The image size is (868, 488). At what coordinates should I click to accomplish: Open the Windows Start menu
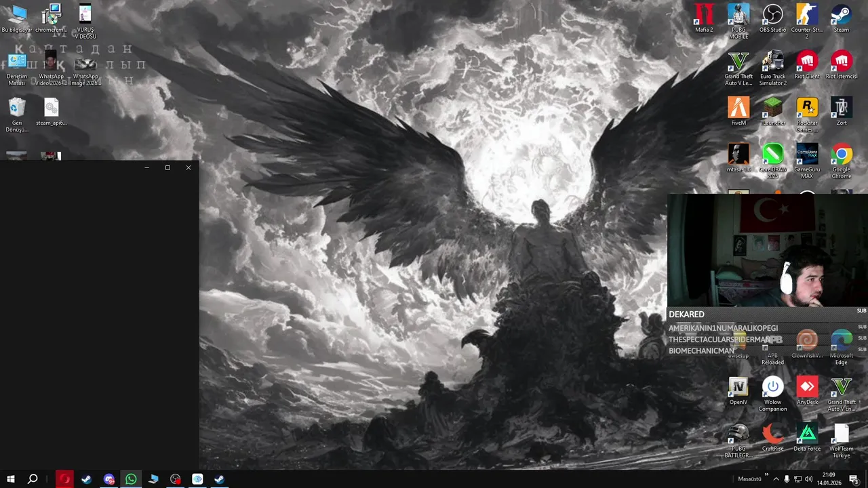click(x=11, y=479)
